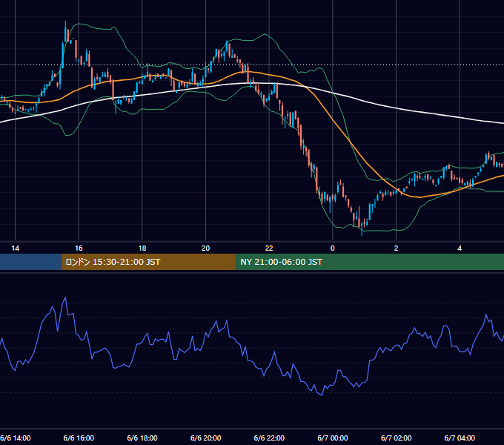Click the 6/6 18:00 date label
504x445 pixels.
tap(142, 438)
